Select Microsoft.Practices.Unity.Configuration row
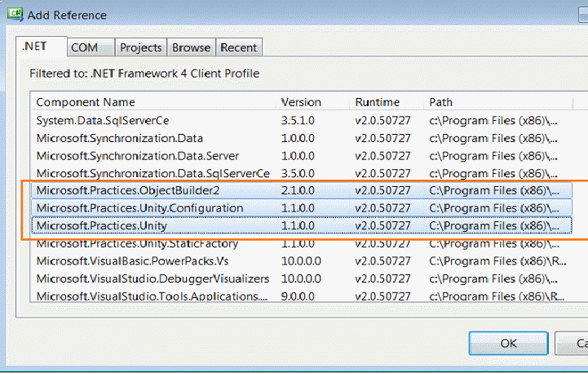 coord(302,208)
